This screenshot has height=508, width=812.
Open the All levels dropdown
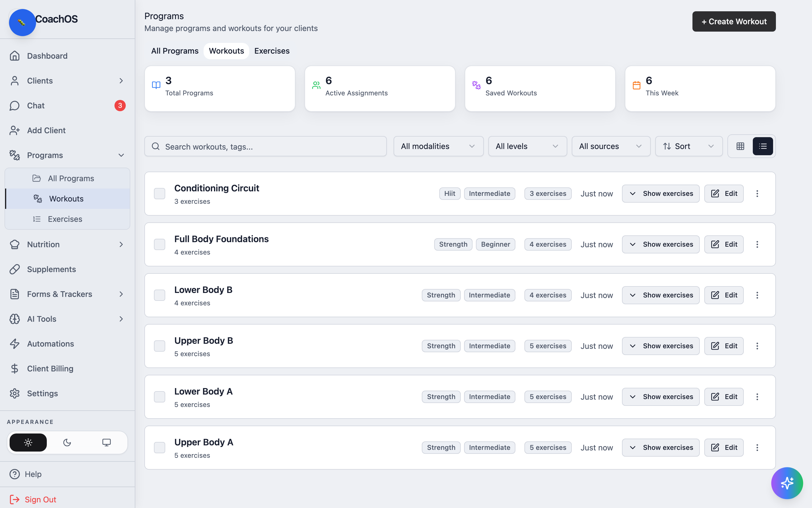click(528, 146)
